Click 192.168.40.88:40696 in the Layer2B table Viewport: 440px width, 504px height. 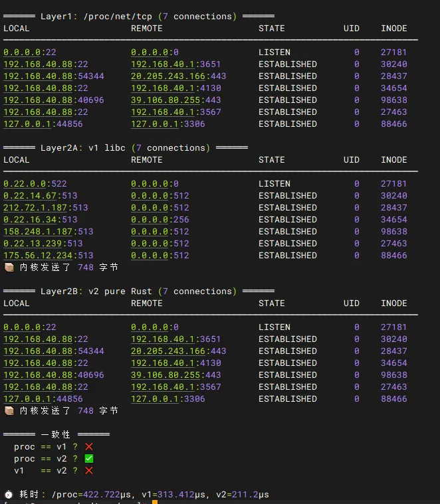pos(54,375)
